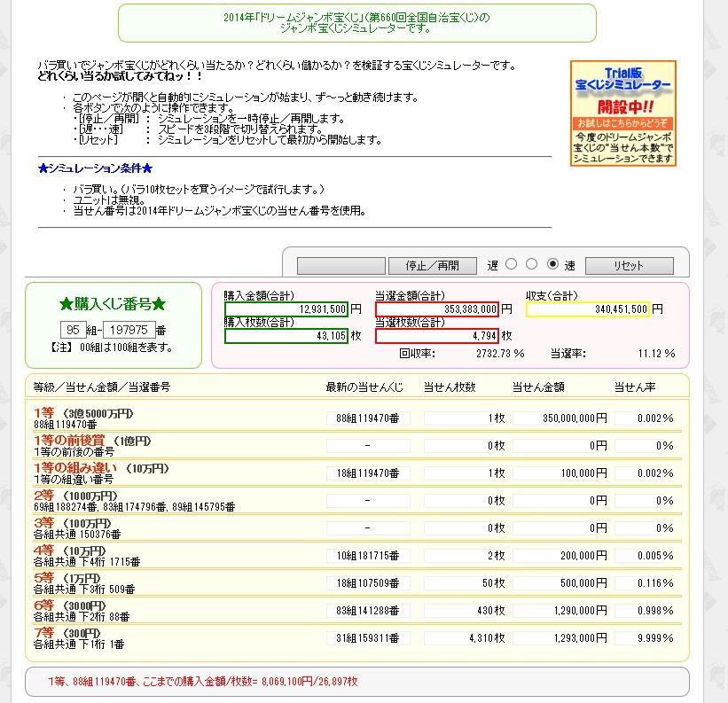
Task: Click the 購入枚数(合計) field showing 43,105
Action: 286,335
